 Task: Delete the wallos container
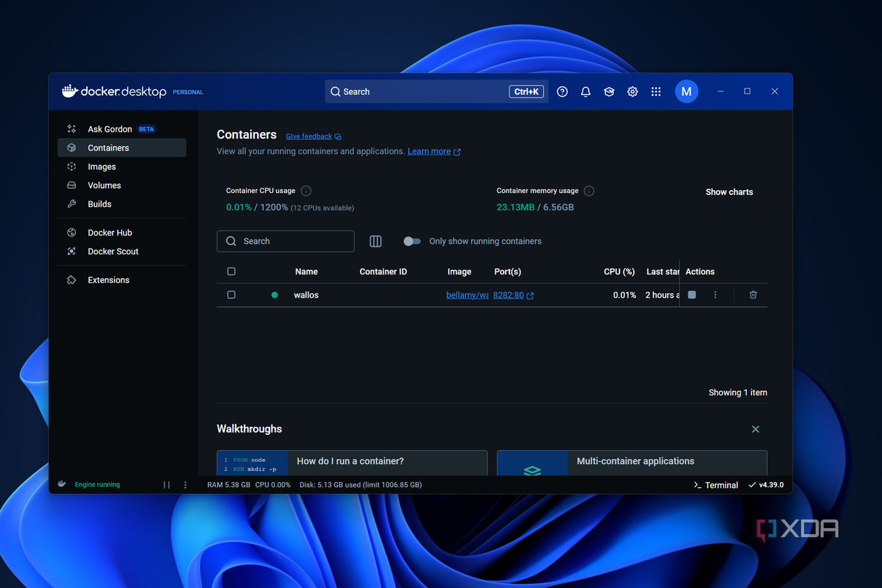click(753, 295)
